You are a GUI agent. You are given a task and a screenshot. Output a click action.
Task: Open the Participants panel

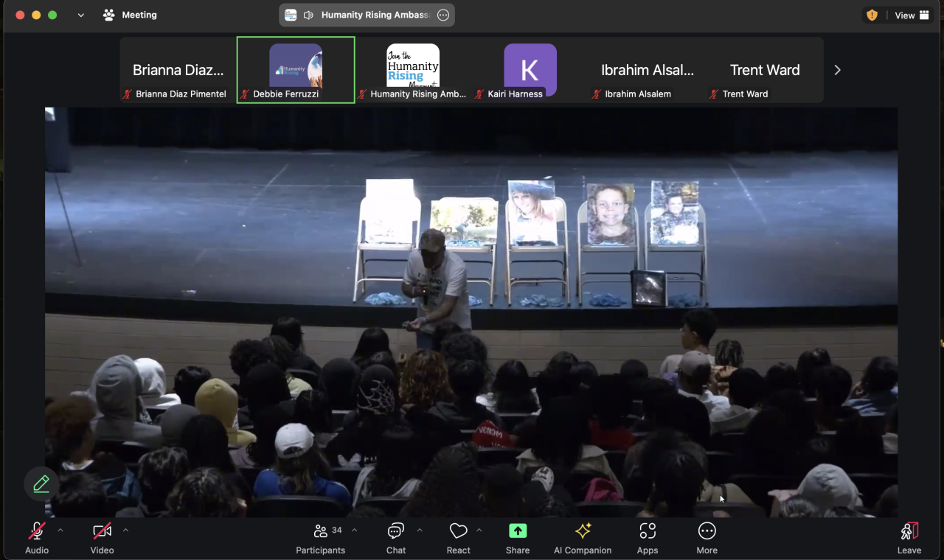[320, 538]
